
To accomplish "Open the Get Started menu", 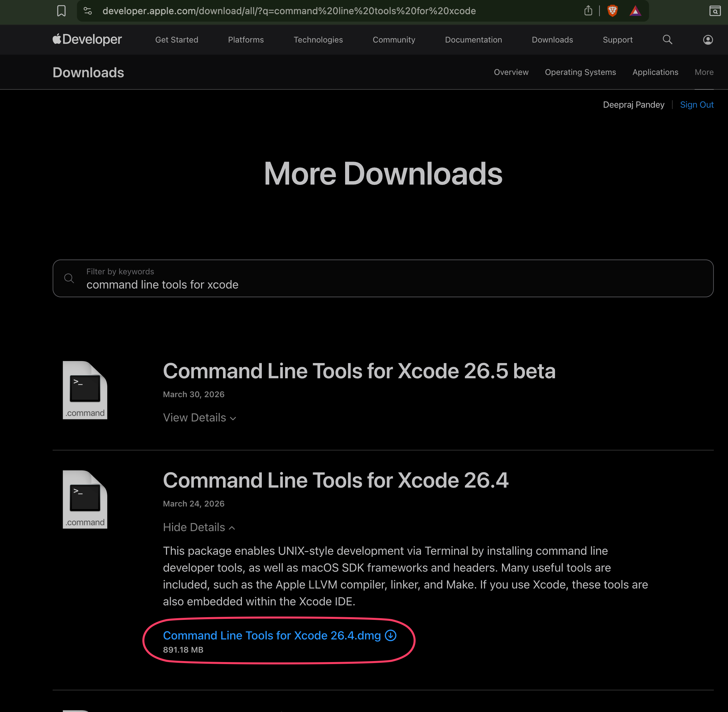I will point(177,39).
